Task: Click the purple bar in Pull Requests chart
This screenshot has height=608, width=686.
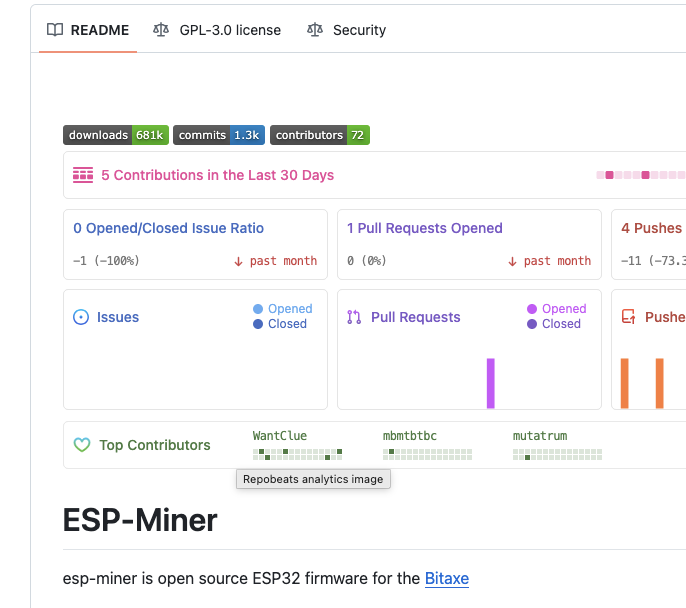Action: pos(491,384)
